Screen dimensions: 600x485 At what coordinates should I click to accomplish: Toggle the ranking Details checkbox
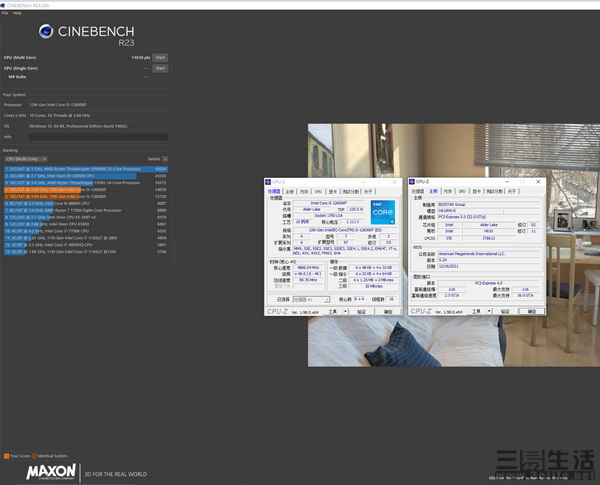[164, 159]
